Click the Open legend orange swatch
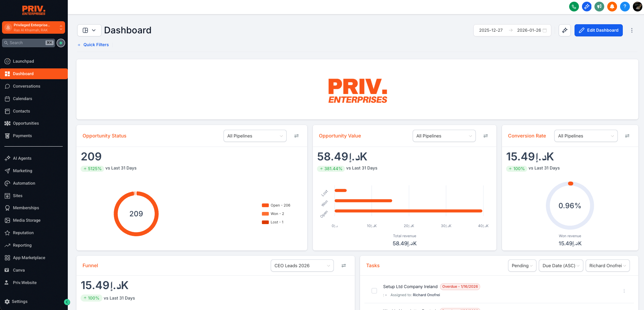The height and width of the screenshot is (310, 644). [265, 205]
